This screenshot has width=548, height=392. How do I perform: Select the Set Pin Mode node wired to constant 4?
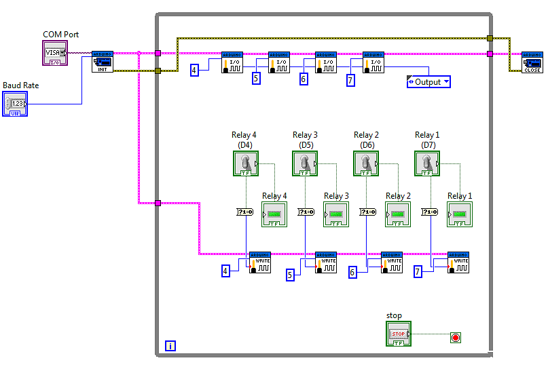point(232,62)
